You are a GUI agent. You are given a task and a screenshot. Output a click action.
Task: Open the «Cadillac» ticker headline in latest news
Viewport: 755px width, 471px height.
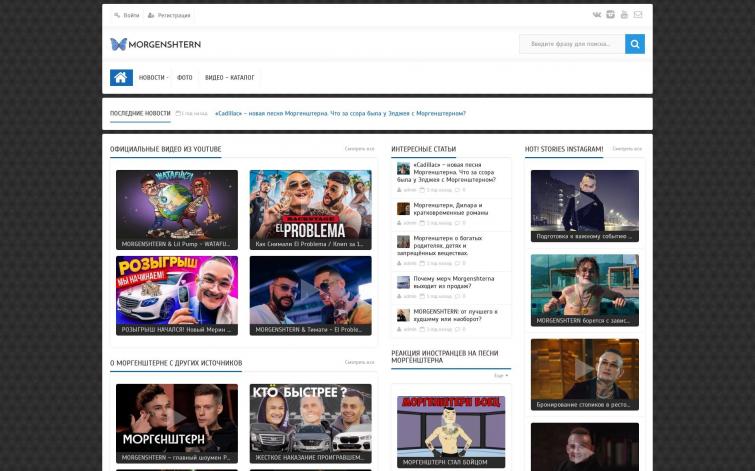click(340, 114)
